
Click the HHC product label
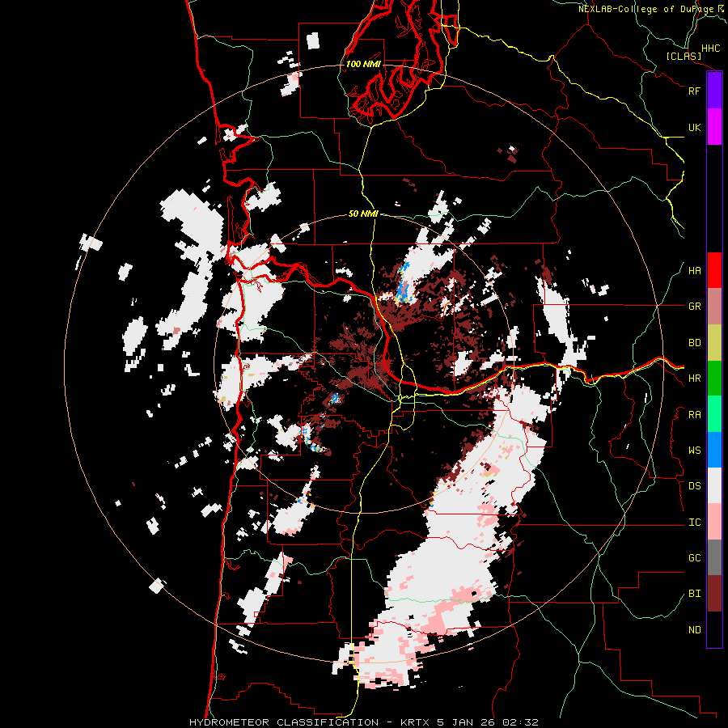pyautogui.click(x=711, y=49)
